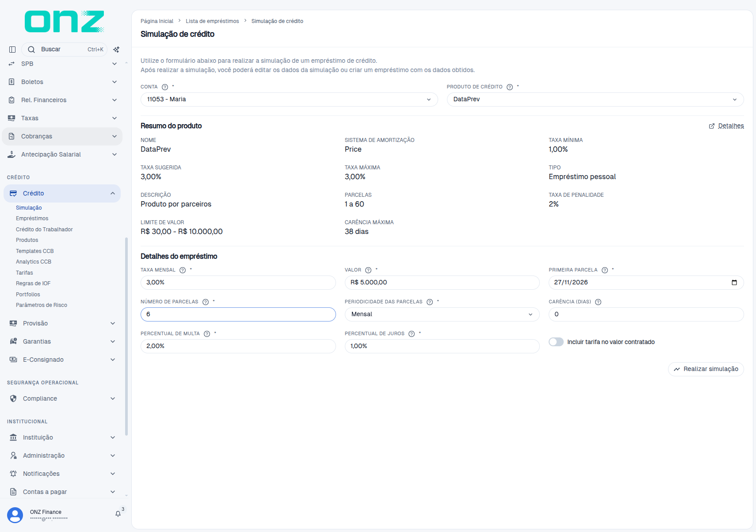Open the Conta dropdown showing 11053 - Maria

coord(289,100)
